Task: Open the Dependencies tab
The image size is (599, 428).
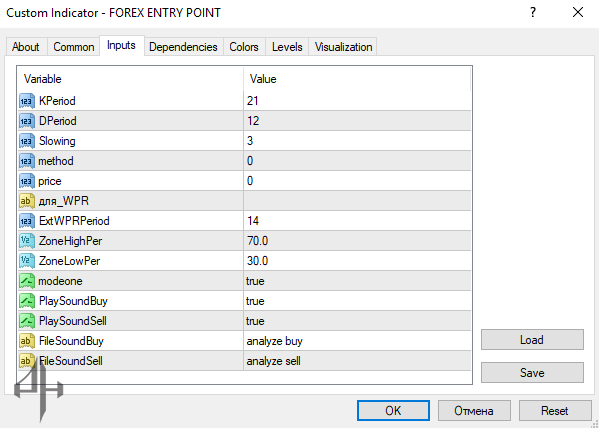Action: (x=183, y=47)
